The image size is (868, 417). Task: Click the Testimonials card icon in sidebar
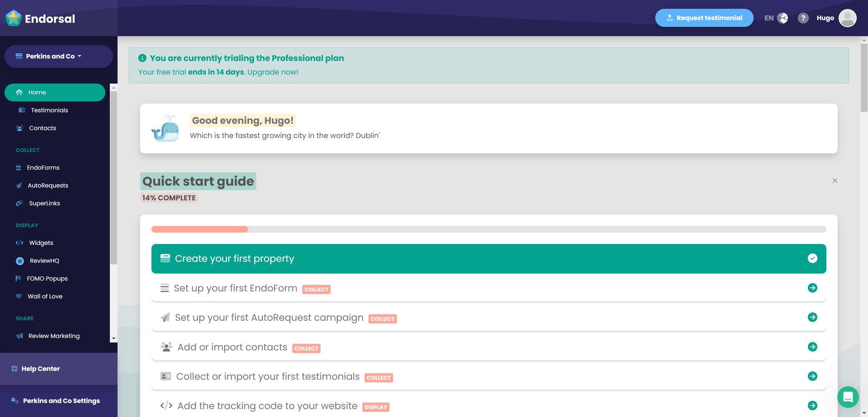[x=21, y=110]
